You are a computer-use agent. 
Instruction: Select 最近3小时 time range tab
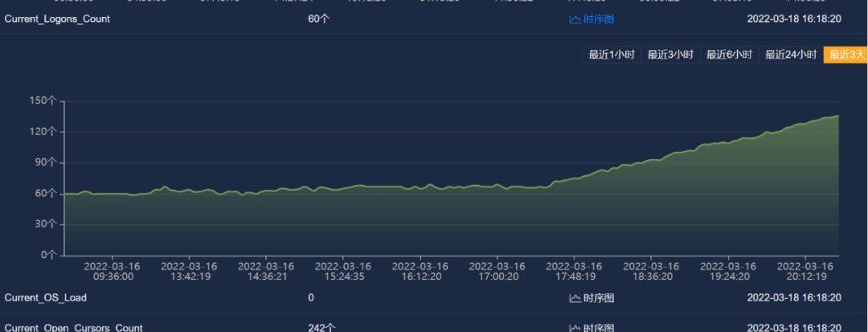pyautogui.click(x=670, y=55)
